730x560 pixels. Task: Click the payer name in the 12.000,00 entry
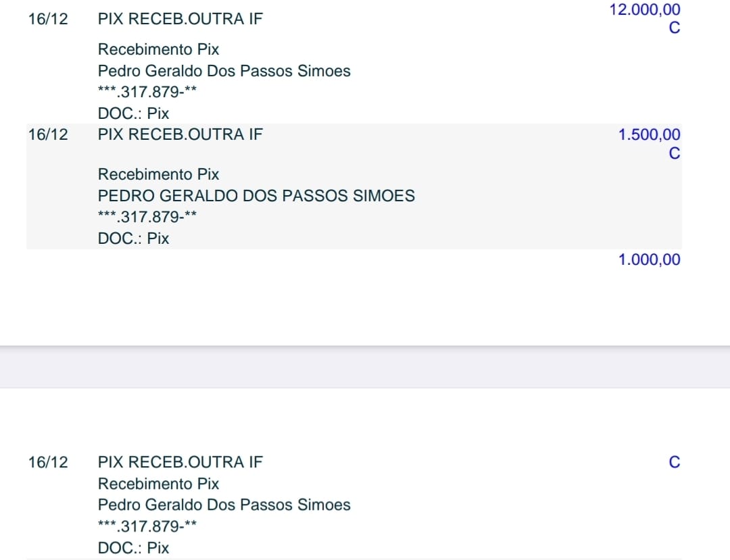224,71
